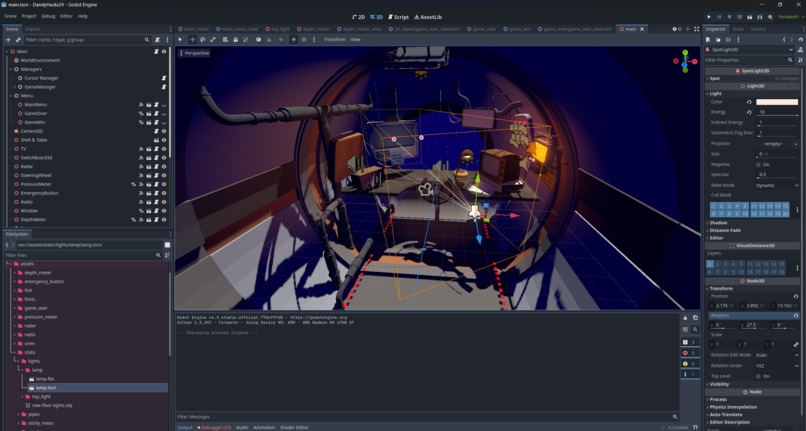Select the Scale mode tool
Image resolution: width=806 pixels, height=431 pixels.
click(x=213, y=40)
